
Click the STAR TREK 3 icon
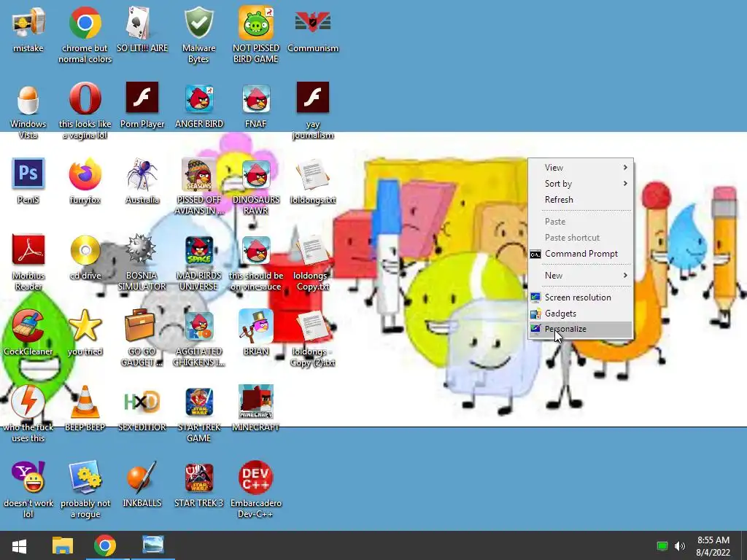pyautogui.click(x=198, y=477)
